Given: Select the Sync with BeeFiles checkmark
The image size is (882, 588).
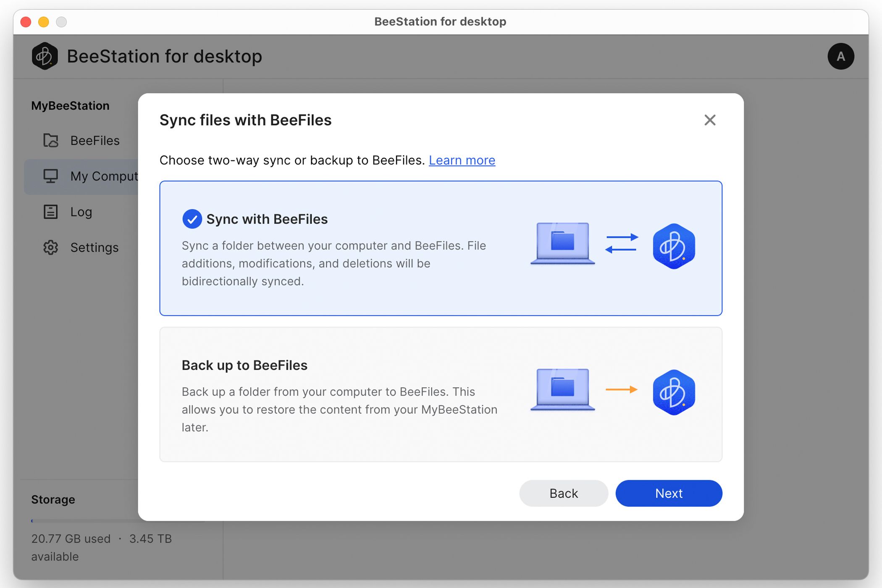Looking at the screenshot, I should pos(192,219).
